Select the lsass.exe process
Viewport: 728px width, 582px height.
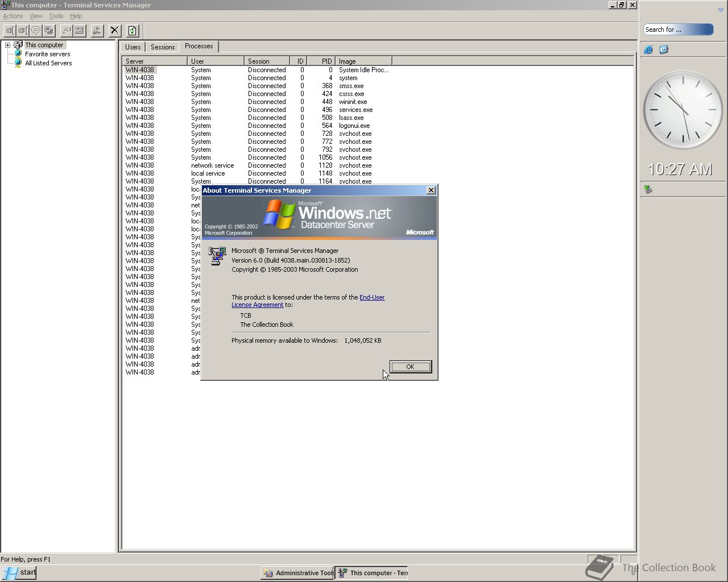coord(257,118)
